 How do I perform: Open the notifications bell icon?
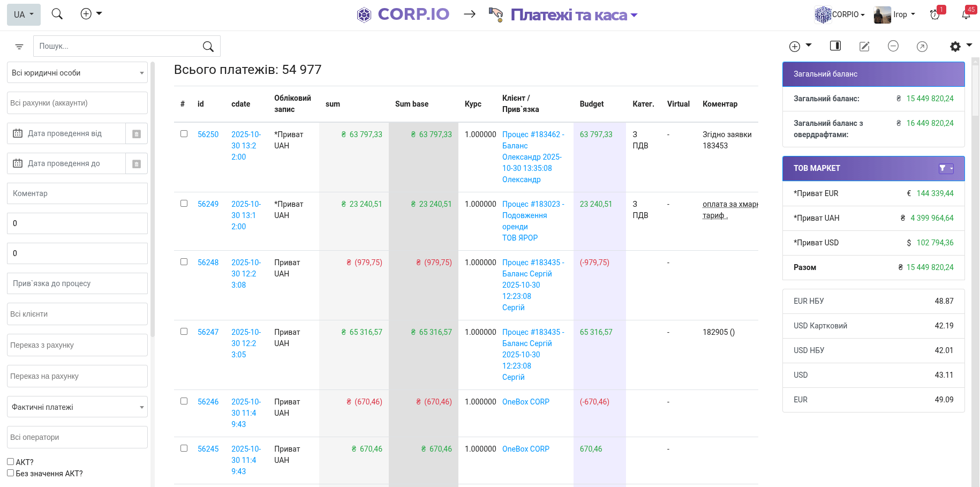tap(966, 14)
